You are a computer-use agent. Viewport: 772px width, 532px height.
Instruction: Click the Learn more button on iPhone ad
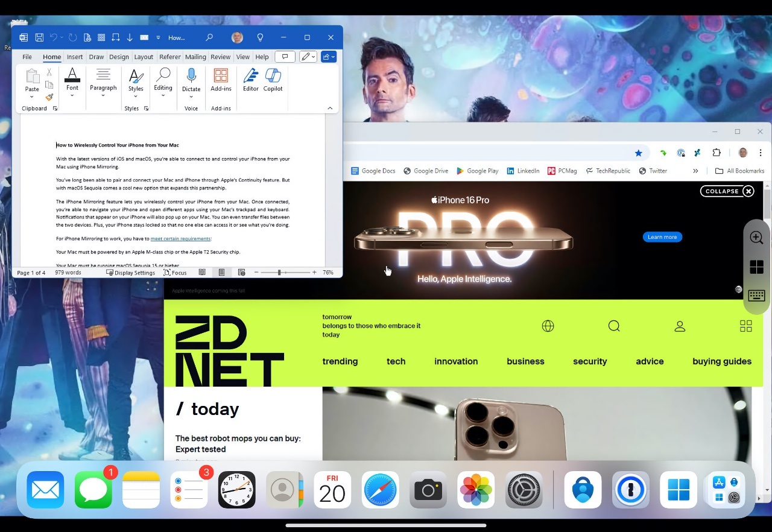coord(662,237)
